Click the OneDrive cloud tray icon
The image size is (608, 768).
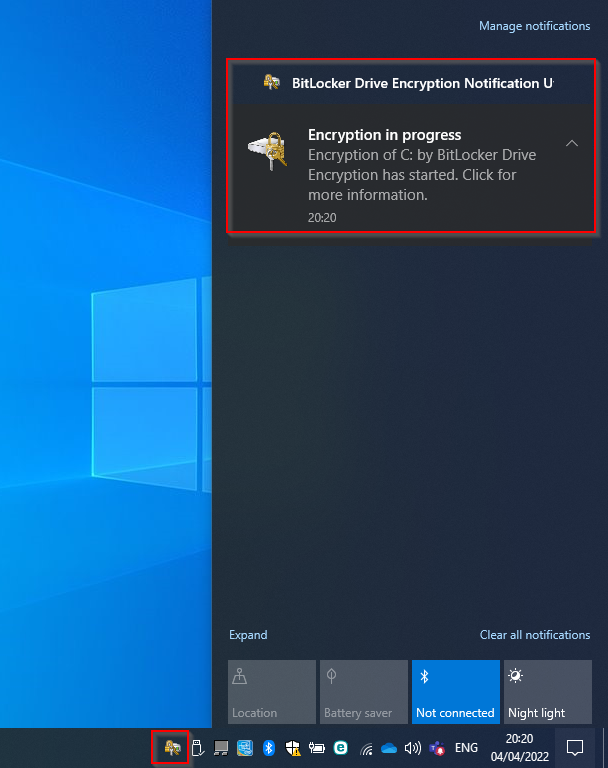click(x=389, y=747)
